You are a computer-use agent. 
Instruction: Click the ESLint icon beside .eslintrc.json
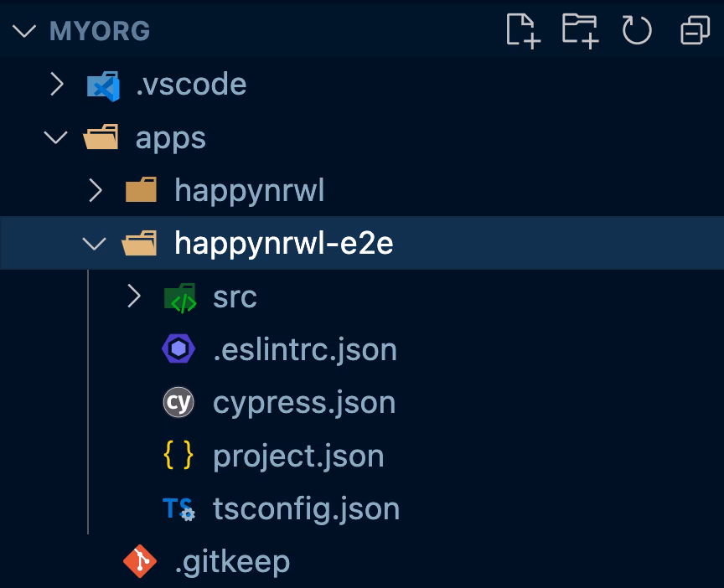click(x=178, y=349)
